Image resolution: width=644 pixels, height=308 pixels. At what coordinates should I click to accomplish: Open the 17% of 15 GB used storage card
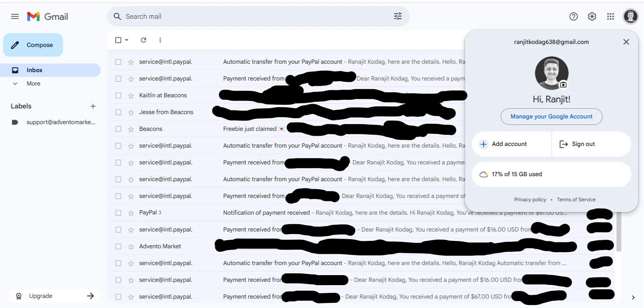(551, 174)
